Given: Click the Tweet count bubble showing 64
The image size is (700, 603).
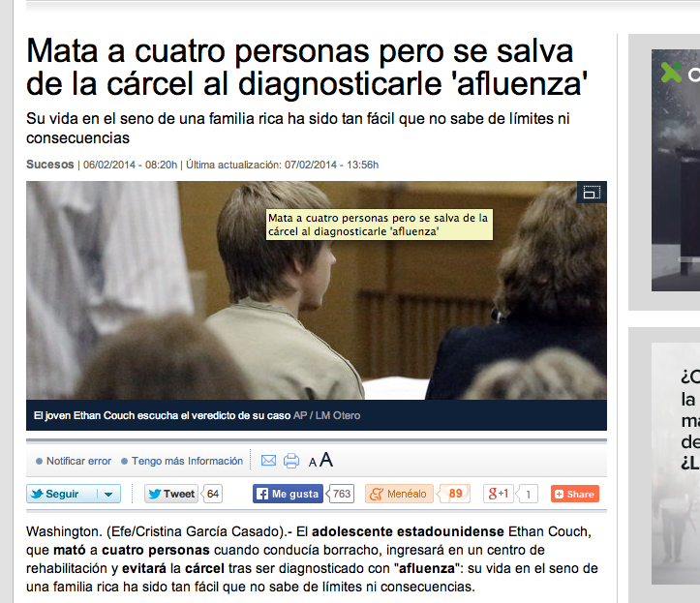Looking at the screenshot, I should (x=213, y=494).
